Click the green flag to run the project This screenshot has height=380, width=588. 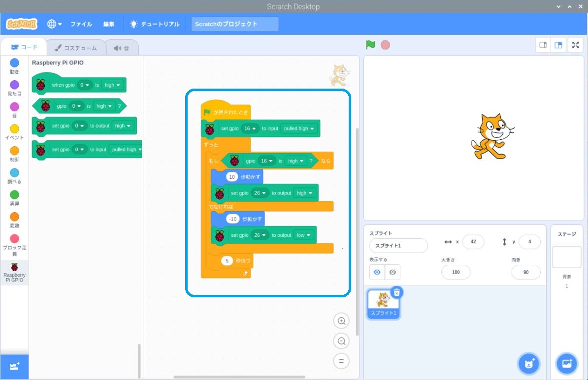pos(370,45)
